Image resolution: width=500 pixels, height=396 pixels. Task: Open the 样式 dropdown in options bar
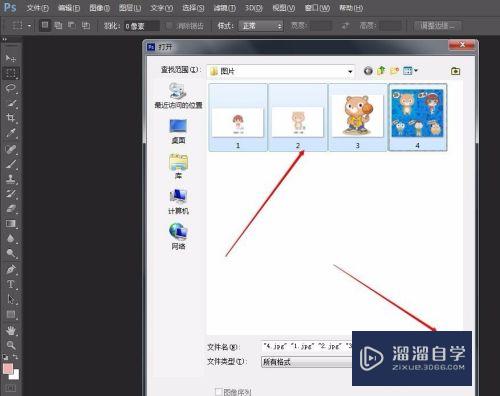point(261,26)
